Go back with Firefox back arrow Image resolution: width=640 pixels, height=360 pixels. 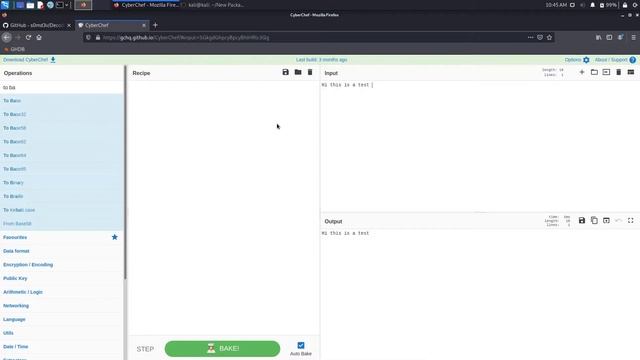7,37
